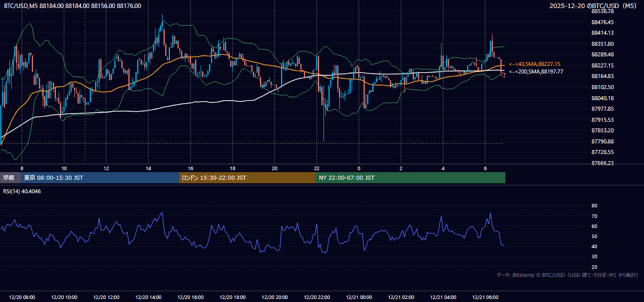Click RSI axis level 30
This screenshot has height=302, width=644.
tap(594, 257)
